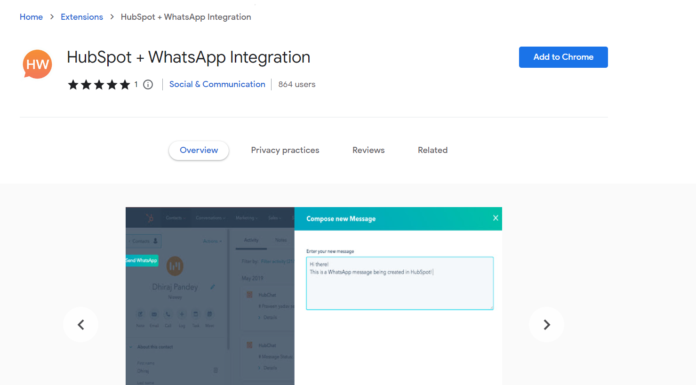The width and height of the screenshot is (696, 385).
Task: Open the rating info icon
Action: coord(148,84)
